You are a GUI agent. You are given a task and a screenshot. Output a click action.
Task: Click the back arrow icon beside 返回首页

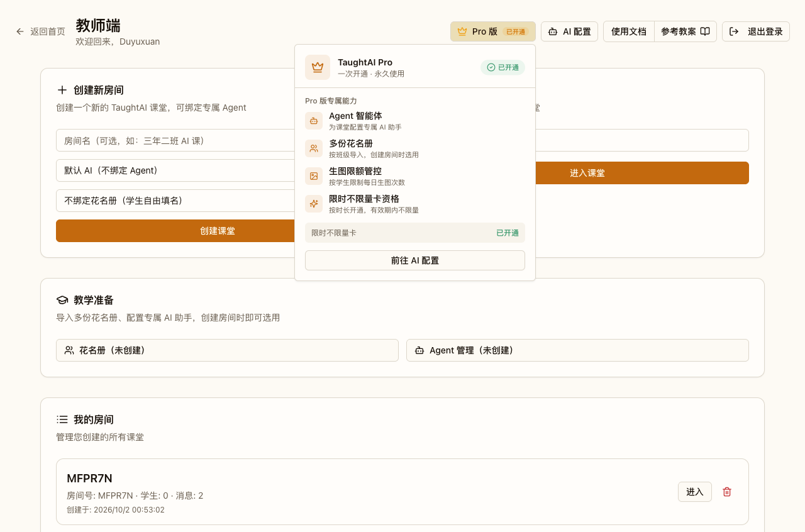click(20, 31)
